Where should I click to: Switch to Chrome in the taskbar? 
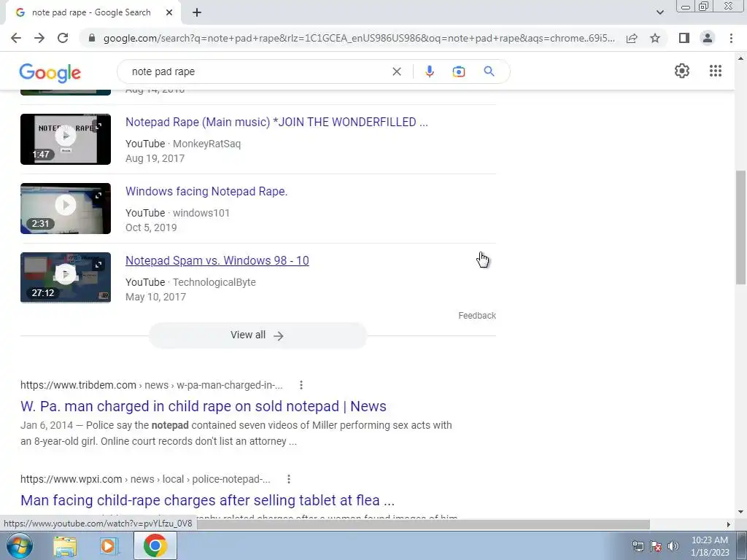point(155,545)
